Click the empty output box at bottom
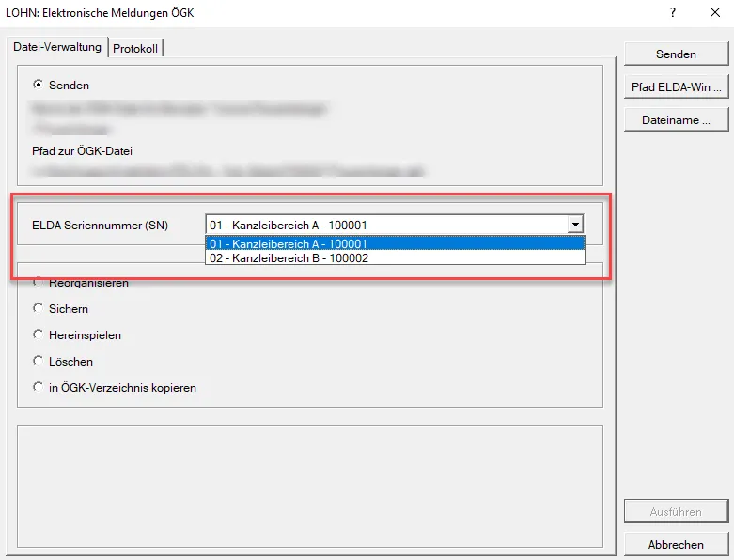This screenshot has height=560, width=734. [310, 486]
